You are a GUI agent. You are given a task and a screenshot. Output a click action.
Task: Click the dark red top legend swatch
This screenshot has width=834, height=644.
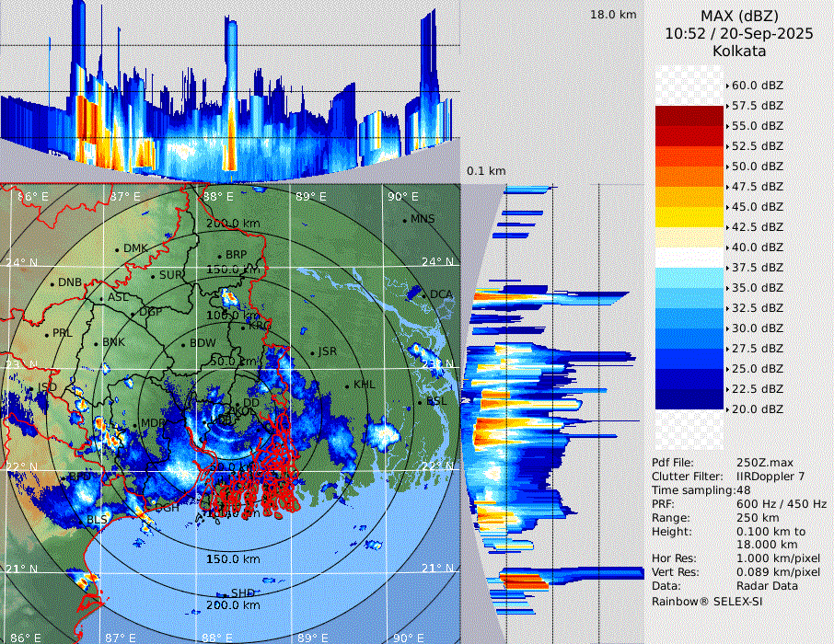(689, 115)
